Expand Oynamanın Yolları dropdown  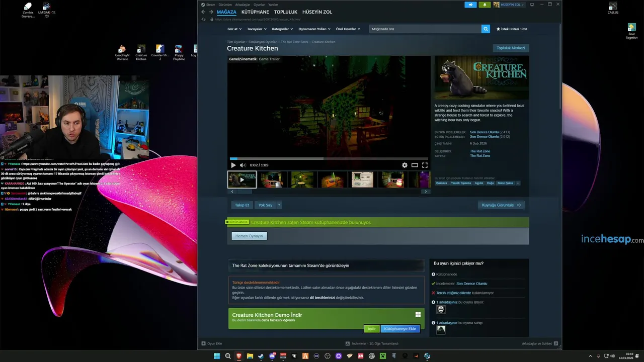tap(314, 29)
